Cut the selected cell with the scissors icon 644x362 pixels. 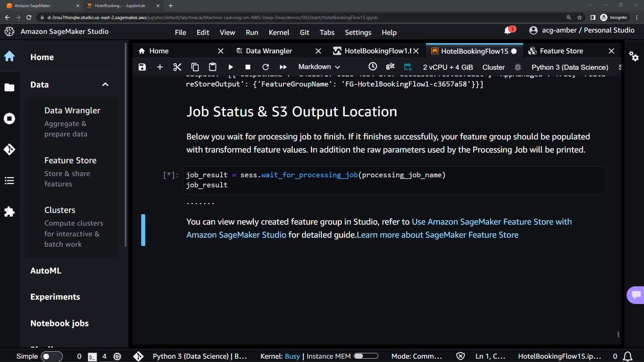tap(177, 67)
